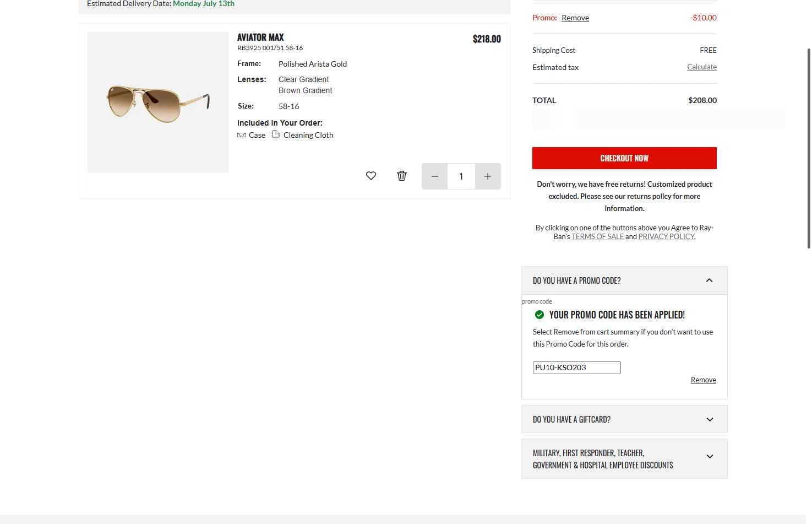Delete Aviator Max using trash icon
The width and height of the screenshot is (812, 524).
402,176
